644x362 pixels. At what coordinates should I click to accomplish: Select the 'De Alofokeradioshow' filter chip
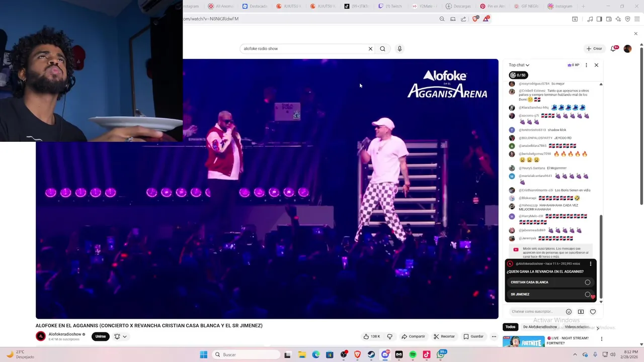540,327
